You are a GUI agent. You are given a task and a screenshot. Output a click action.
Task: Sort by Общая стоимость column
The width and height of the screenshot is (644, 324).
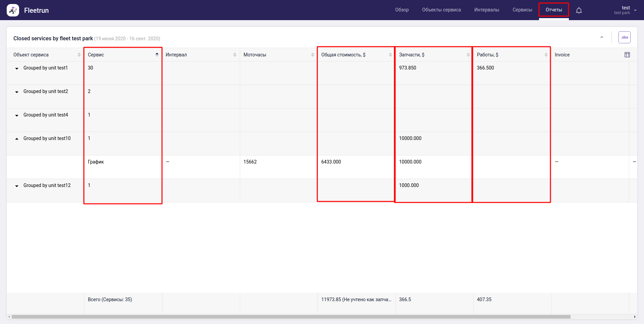tap(390, 55)
